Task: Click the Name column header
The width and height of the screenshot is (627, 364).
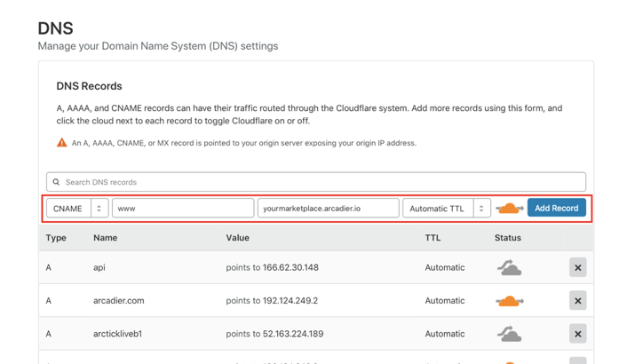Action: point(105,238)
